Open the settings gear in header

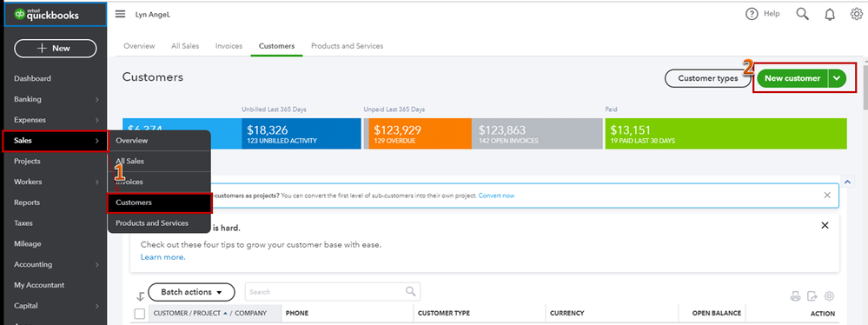(856, 15)
